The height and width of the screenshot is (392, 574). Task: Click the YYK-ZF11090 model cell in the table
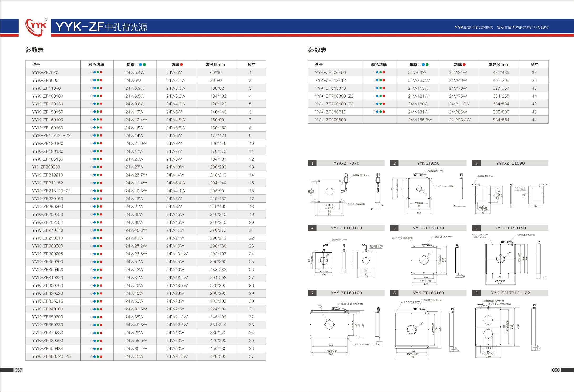(46, 88)
